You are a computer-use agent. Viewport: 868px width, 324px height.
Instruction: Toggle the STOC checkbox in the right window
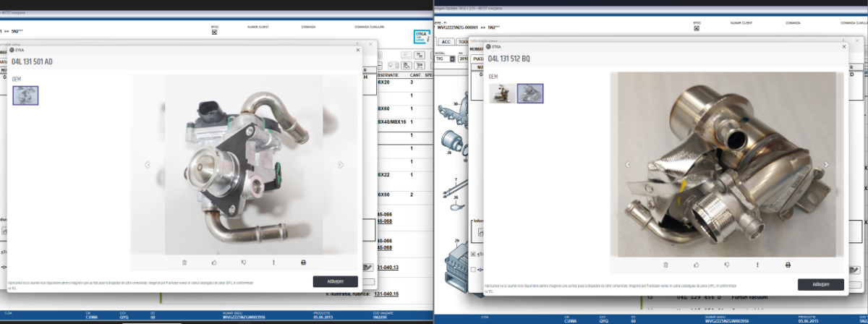click(697, 28)
